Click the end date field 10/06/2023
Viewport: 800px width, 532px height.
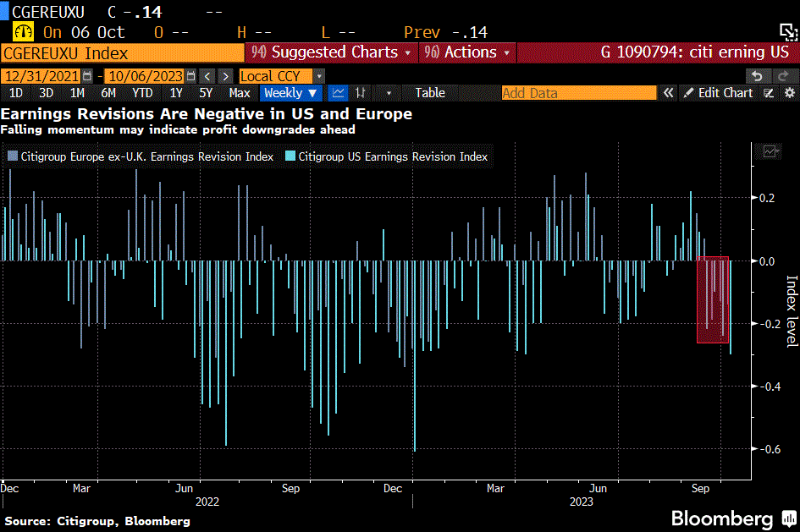tap(145, 76)
